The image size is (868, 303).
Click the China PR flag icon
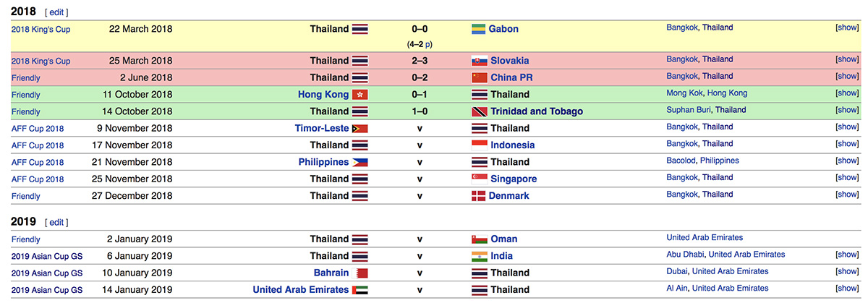tap(479, 77)
